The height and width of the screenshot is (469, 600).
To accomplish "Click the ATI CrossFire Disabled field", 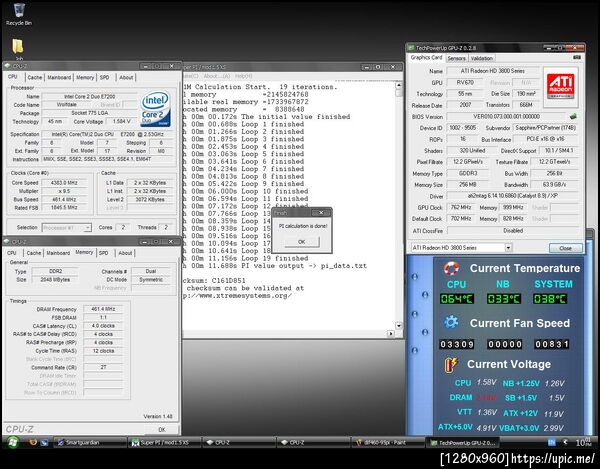I will click(x=513, y=231).
